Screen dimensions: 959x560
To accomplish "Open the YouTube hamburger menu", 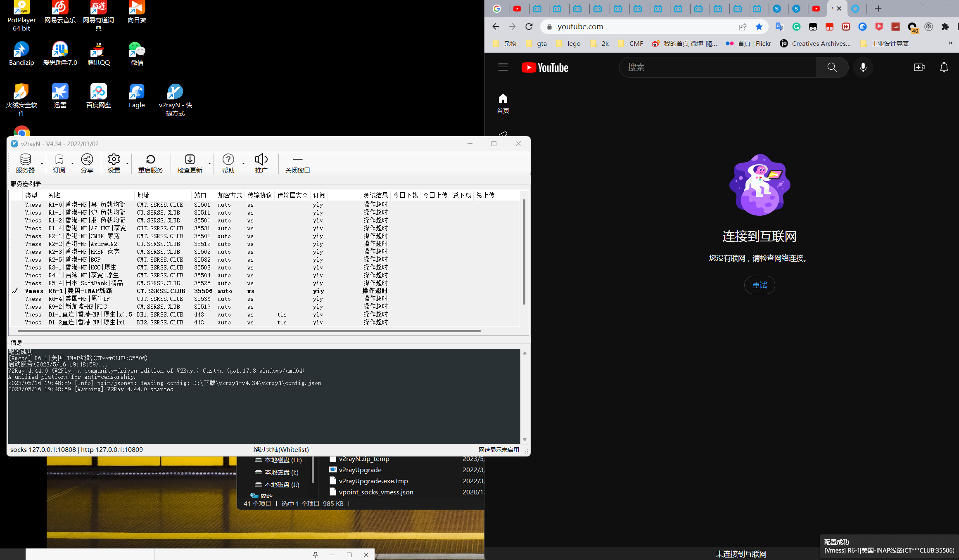I will 503,67.
